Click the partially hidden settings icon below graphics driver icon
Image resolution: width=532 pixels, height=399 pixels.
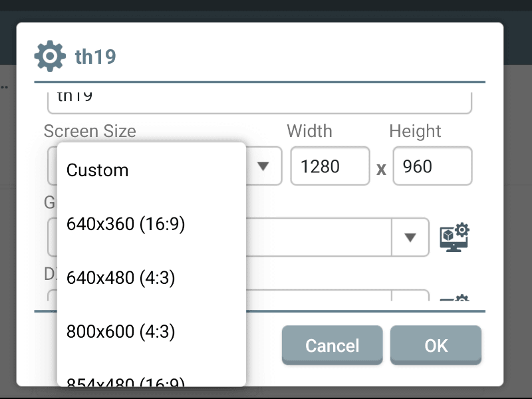pyautogui.click(x=454, y=299)
